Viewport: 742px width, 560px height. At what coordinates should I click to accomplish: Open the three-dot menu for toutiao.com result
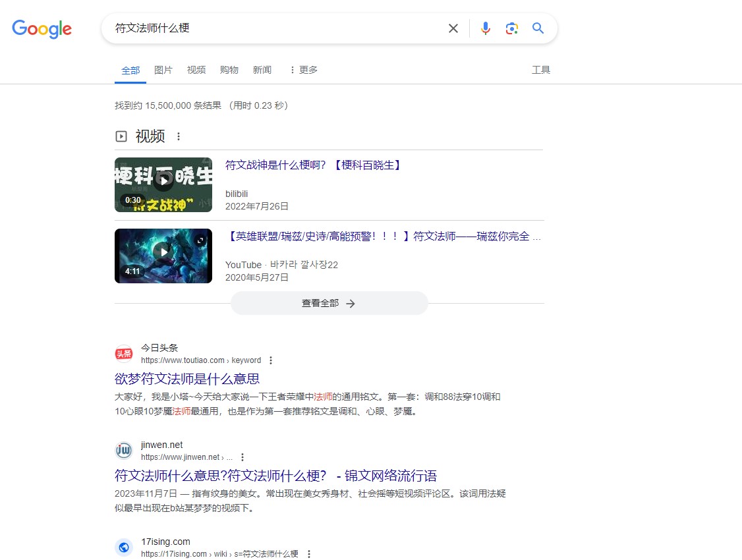click(x=271, y=360)
